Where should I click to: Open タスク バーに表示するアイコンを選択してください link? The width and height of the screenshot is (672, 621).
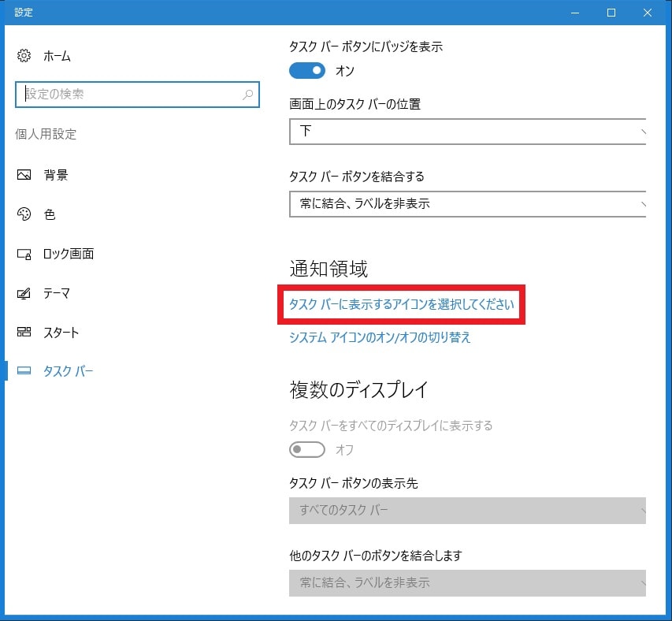click(x=402, y=304)
